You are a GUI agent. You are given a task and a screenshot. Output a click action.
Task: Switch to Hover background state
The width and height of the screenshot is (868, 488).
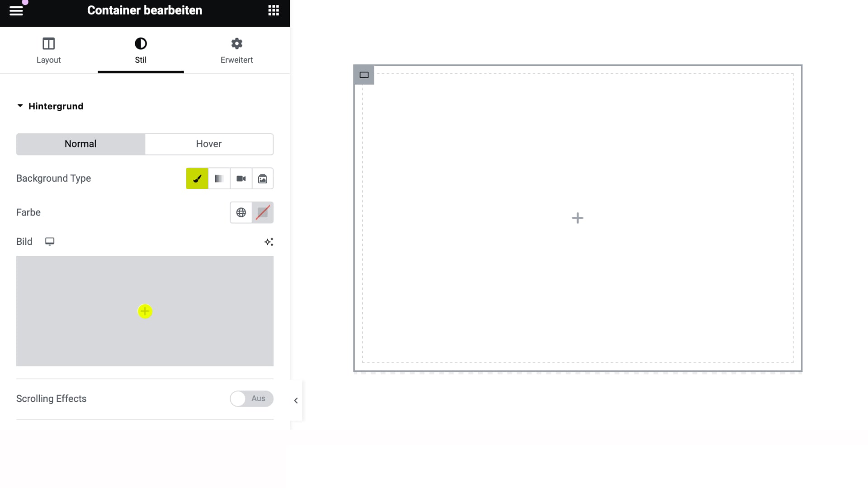point(209,144)
